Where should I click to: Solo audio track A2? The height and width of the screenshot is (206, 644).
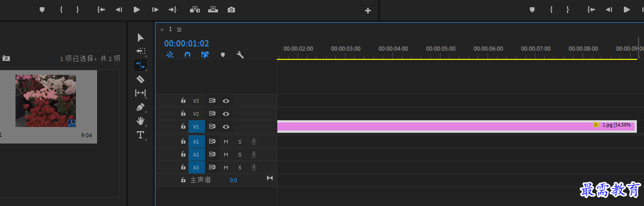[240, 154]
